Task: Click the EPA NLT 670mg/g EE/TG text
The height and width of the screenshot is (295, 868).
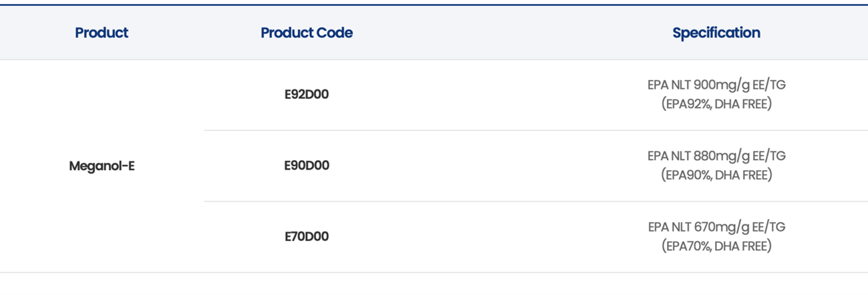Action: [x=716, y=227]
